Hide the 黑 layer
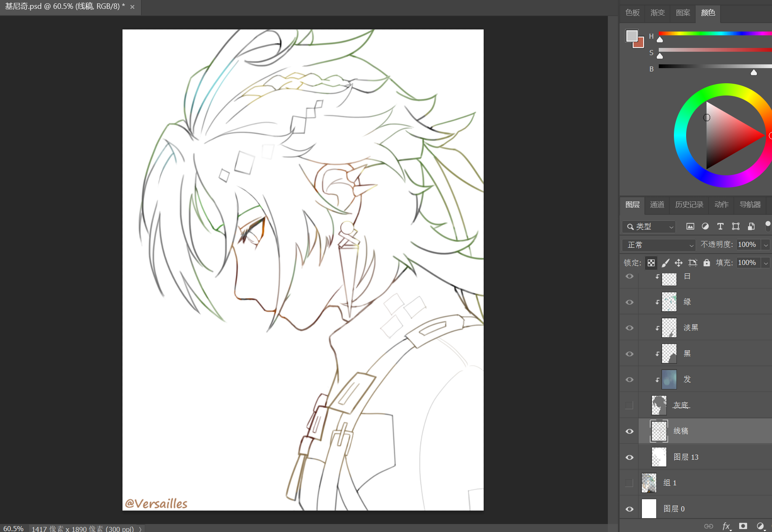The height and width of the screenshot is (532, 772). pos(629,354)
